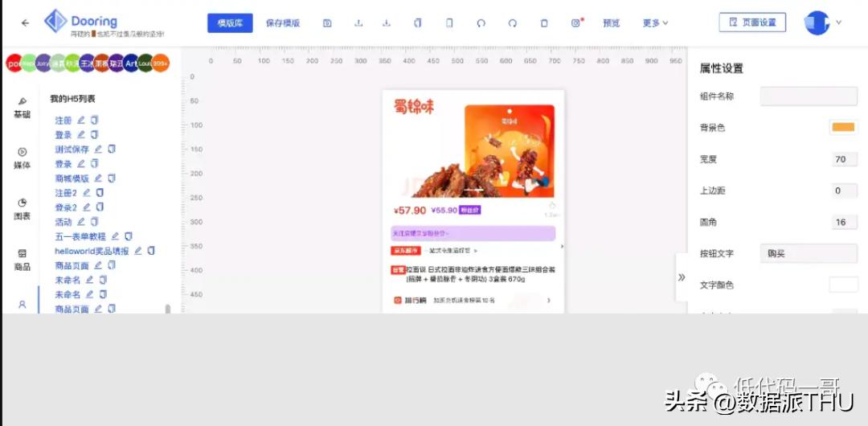
Task: Open 商城模版 in H5 list
Action: click(72, 178)
